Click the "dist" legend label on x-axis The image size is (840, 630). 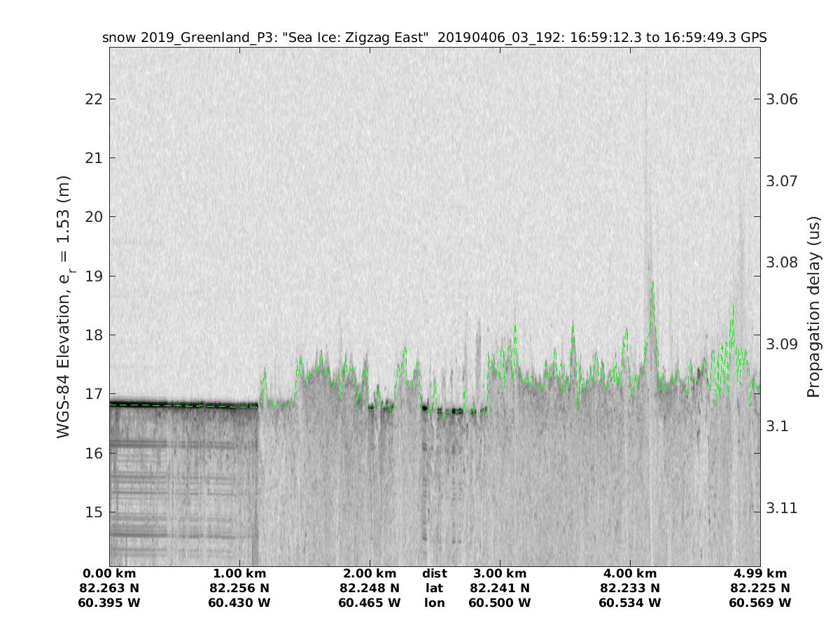[x=434, y=574]
